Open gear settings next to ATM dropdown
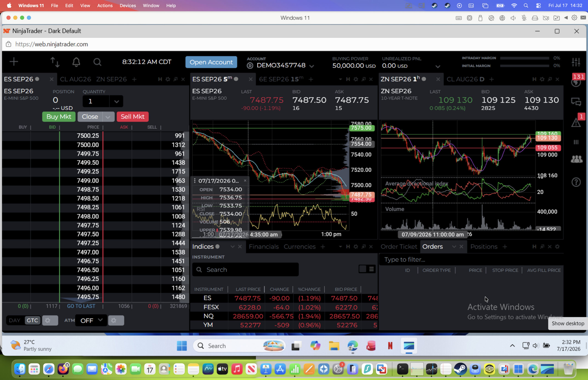The height and width of the screenshot is (380, 588). point(116,320)
